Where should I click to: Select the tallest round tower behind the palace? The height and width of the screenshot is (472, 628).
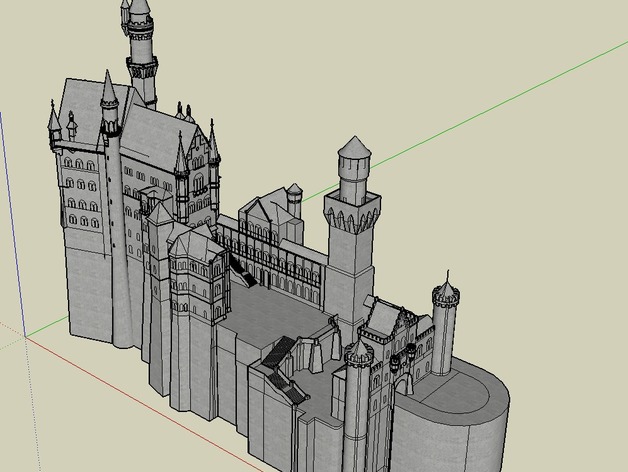(141, 52)
